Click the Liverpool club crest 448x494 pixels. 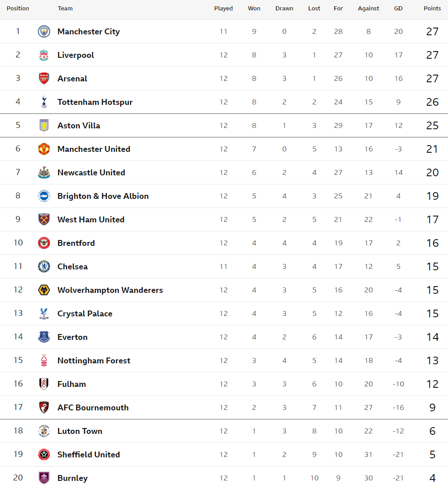(x=44, y=55)
